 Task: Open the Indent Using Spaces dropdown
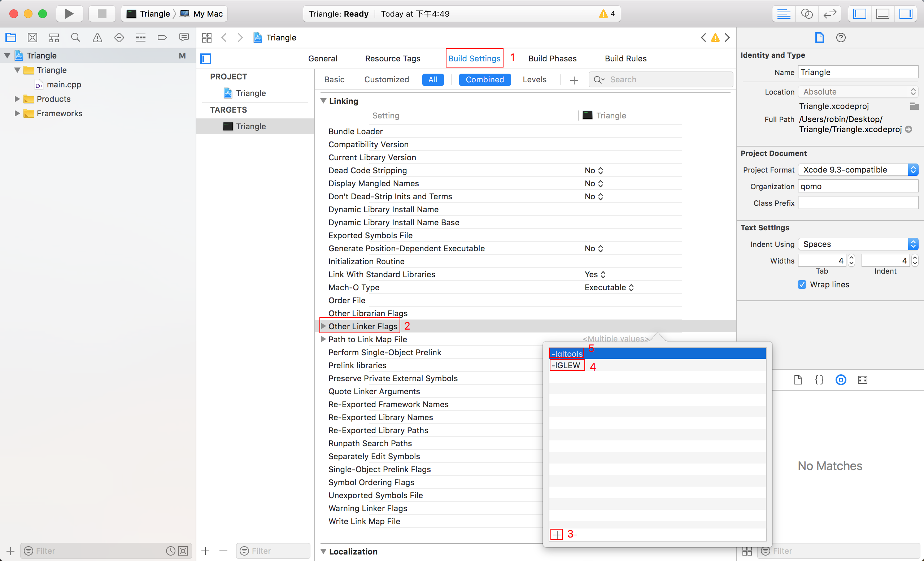[x=858, y=244]
